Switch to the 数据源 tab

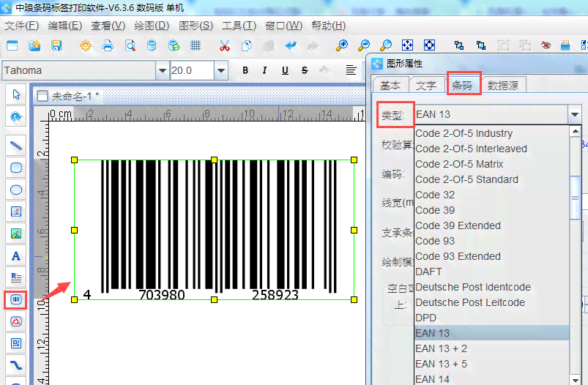pyautogui.click(x=503, y=86)
